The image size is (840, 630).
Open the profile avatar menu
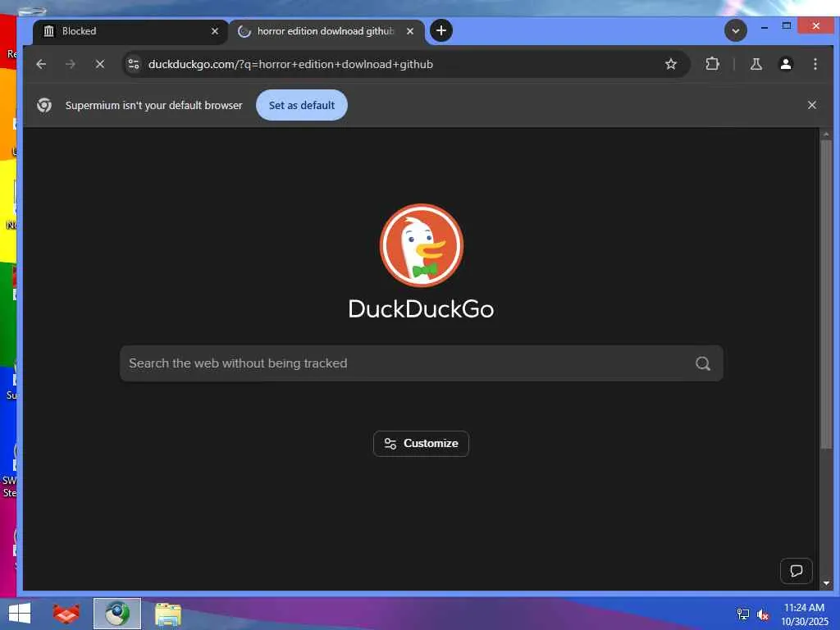[x=785, y=64]
